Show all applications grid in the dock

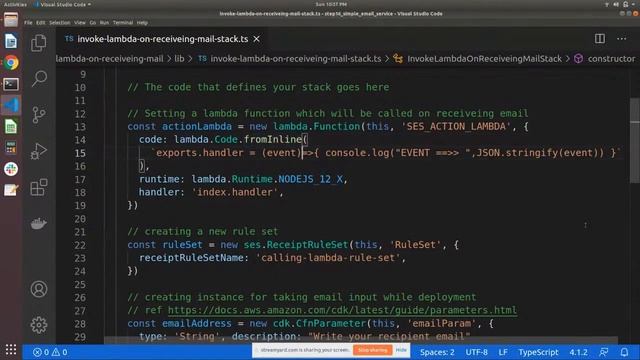[x=11, y=349]
